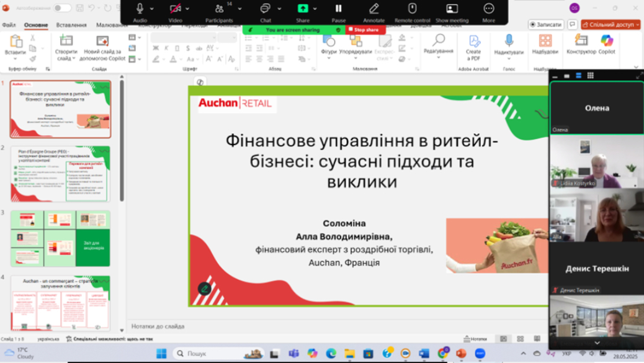Click the green Zoom Share icon
644x363 pixels.
pyautogui.click(x=303, y=9)
